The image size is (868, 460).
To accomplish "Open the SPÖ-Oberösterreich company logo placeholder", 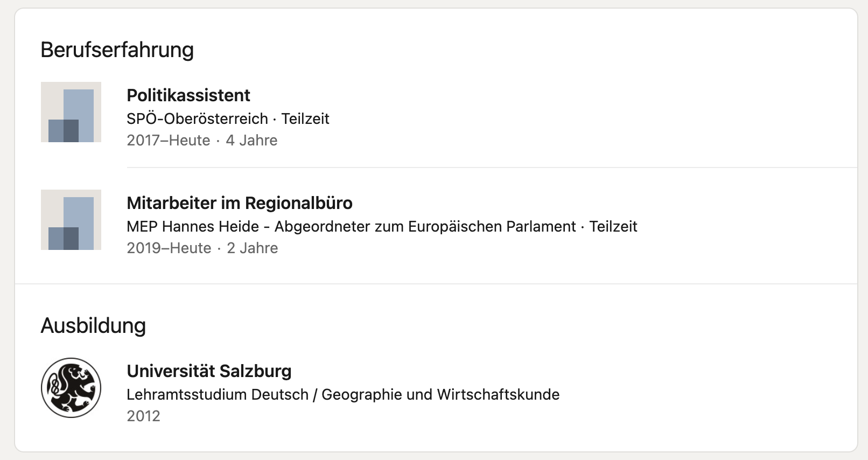I will pos(71,112).
